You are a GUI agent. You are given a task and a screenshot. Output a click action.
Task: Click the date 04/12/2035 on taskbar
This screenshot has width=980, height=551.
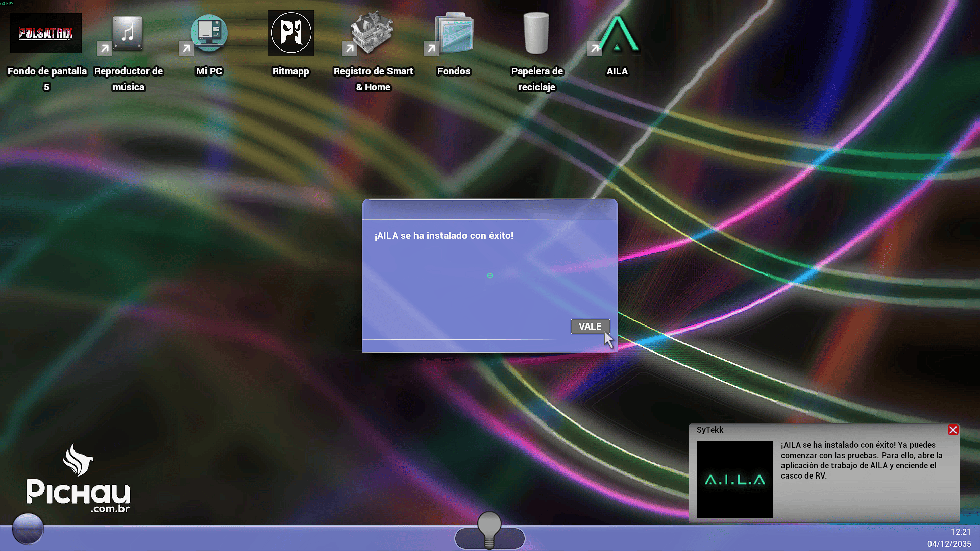(949, 544)
